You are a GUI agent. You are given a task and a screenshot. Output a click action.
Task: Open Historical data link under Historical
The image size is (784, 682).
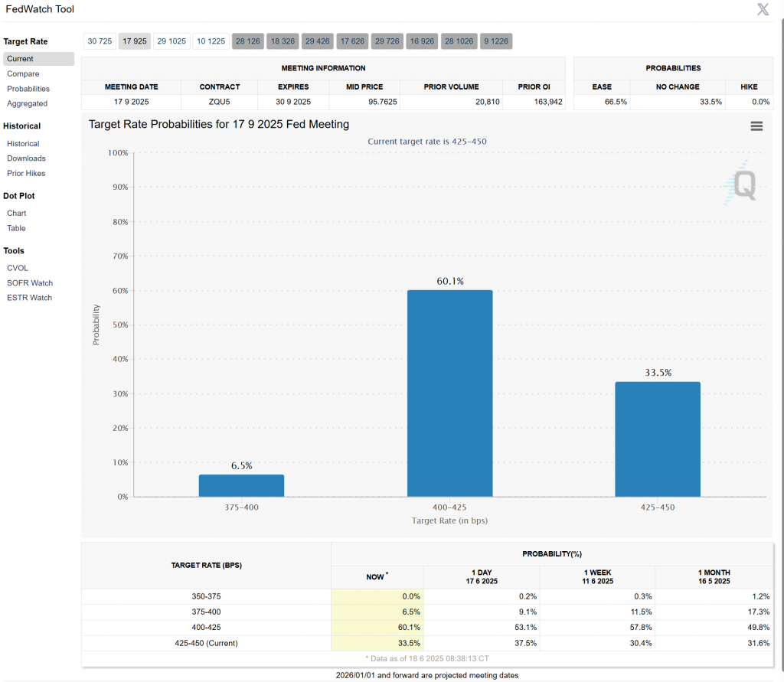click(23, 143)
